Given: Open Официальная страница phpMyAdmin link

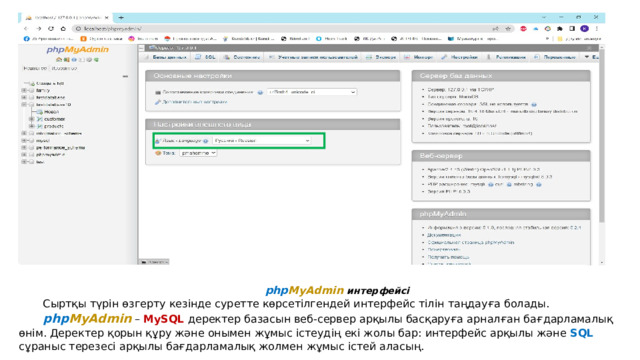Looking at the screenshot, I should [471, 242].
